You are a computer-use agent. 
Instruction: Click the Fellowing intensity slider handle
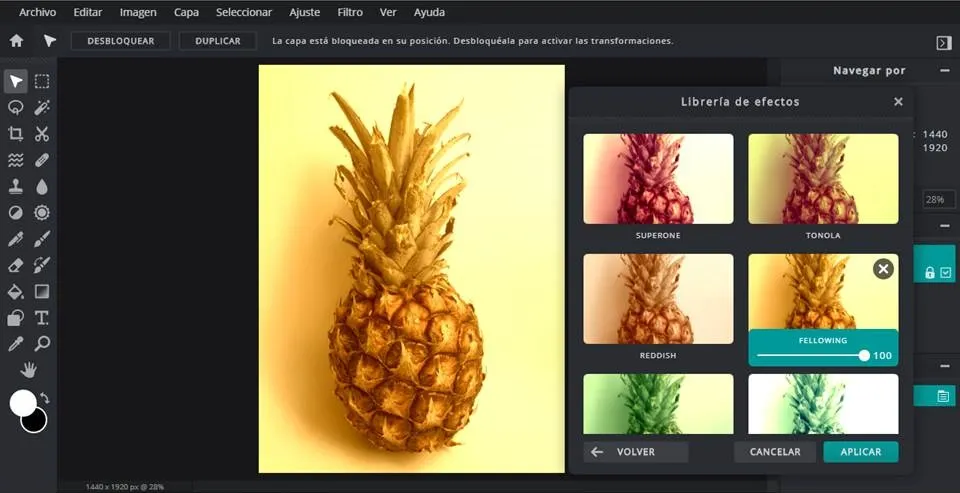tap(864, 356)
